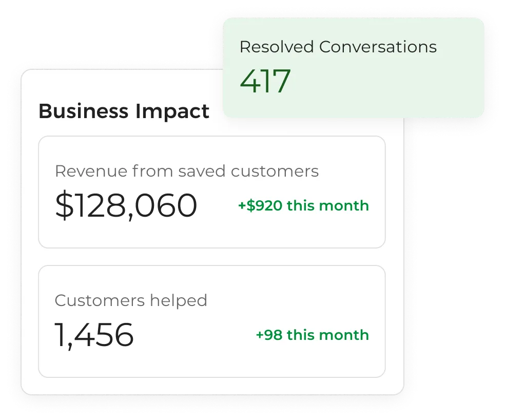The width and height of the screenshot is (506, 420).
Task: Click empty green area right of 417
Action: [390, 82]
